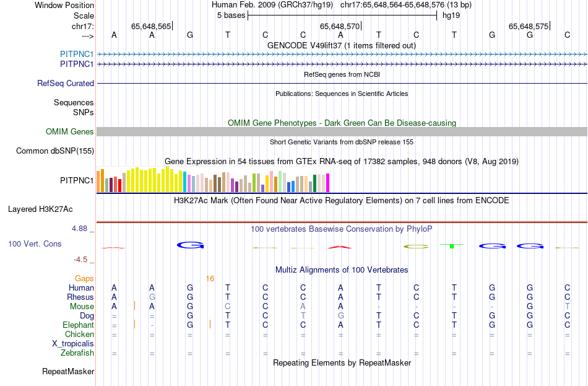Click the Layered H3K27Ac track label
588x386 pixels.
[40, 209]
